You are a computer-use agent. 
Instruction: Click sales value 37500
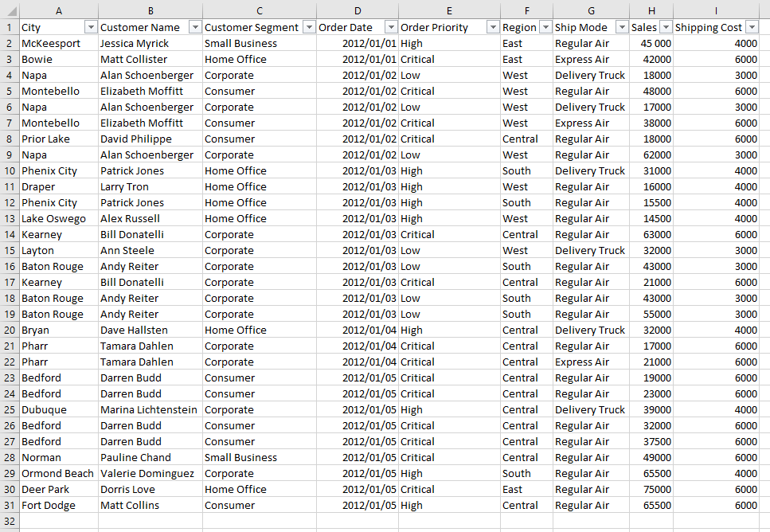[x=651, y=442]
